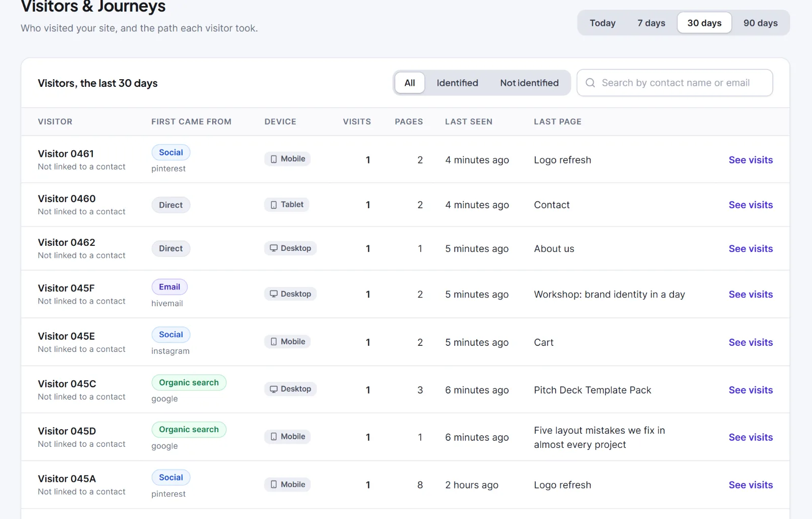Click the 'Visitor 0462' name

tap(66, 242)
